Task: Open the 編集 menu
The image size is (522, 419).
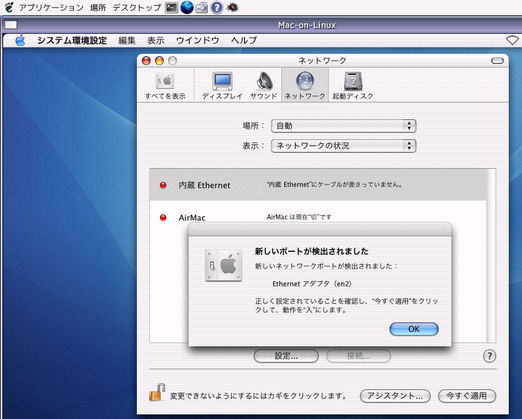Action: pos(127,41)
